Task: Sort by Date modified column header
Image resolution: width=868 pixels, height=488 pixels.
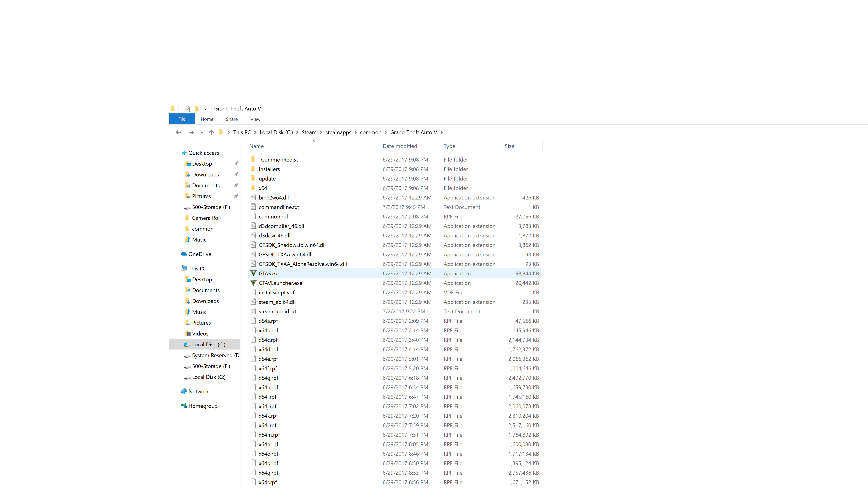Action: click(x=400, y=146)
